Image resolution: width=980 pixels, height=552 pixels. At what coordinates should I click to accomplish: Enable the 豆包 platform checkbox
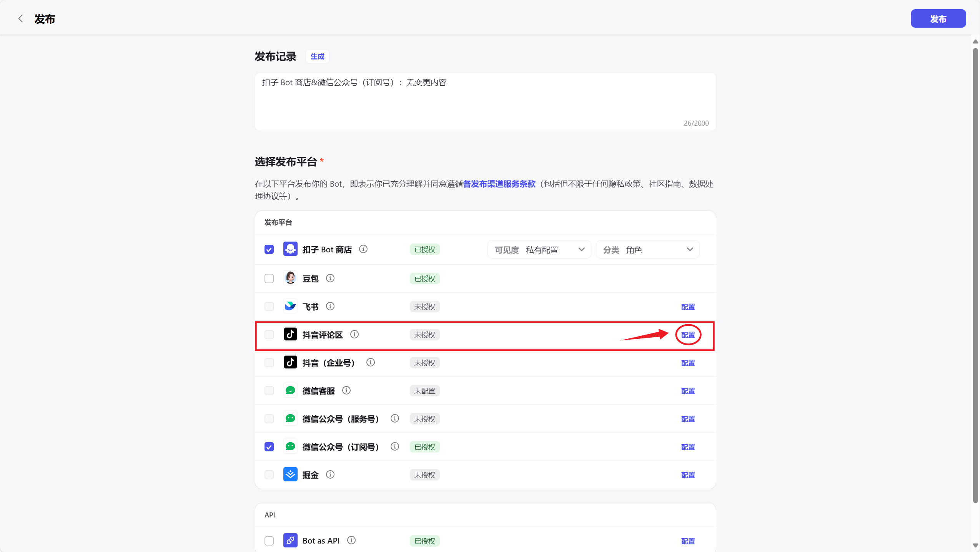269,278
